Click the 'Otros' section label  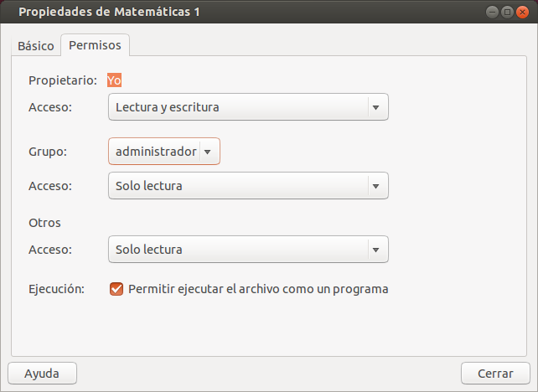44,223
